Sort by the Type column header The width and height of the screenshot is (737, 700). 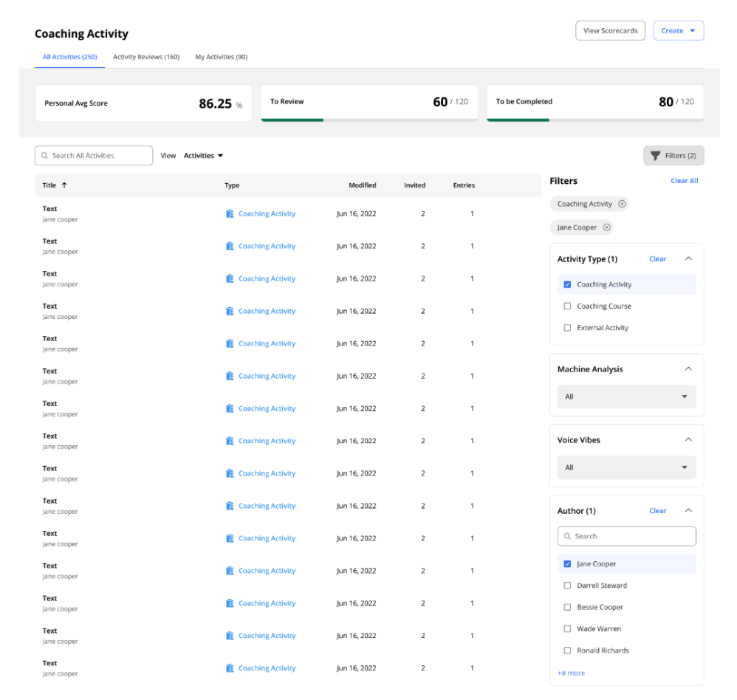tap(232, 185)
